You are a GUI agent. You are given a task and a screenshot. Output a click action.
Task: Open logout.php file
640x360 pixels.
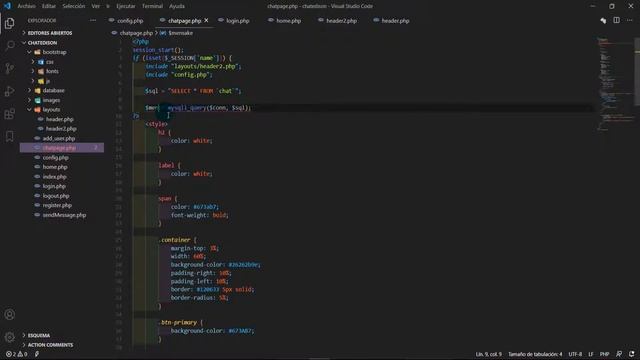(x=56, y=196)
